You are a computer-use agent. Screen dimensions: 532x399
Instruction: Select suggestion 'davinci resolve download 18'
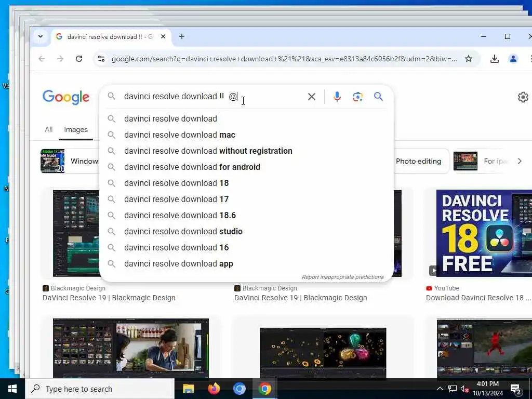click(x=247, y=183)
